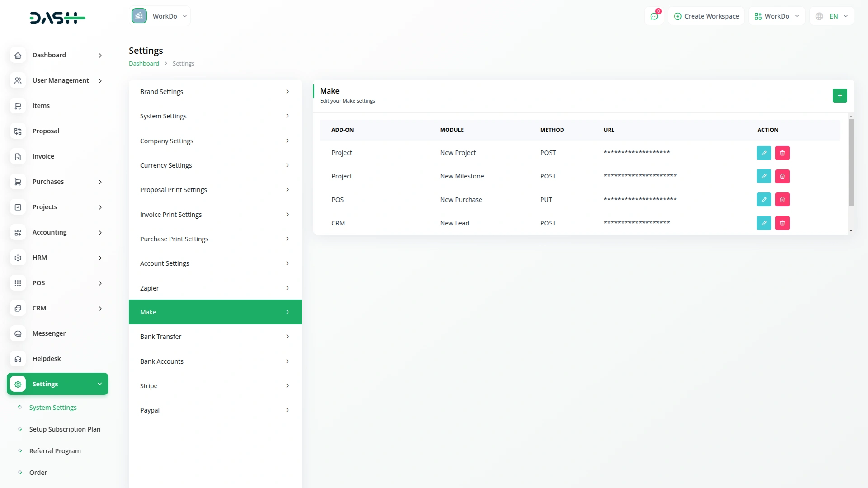The image size is (868, 488).
Task: Click the Make table vertical scrollbar
Action: pos(851,163)
